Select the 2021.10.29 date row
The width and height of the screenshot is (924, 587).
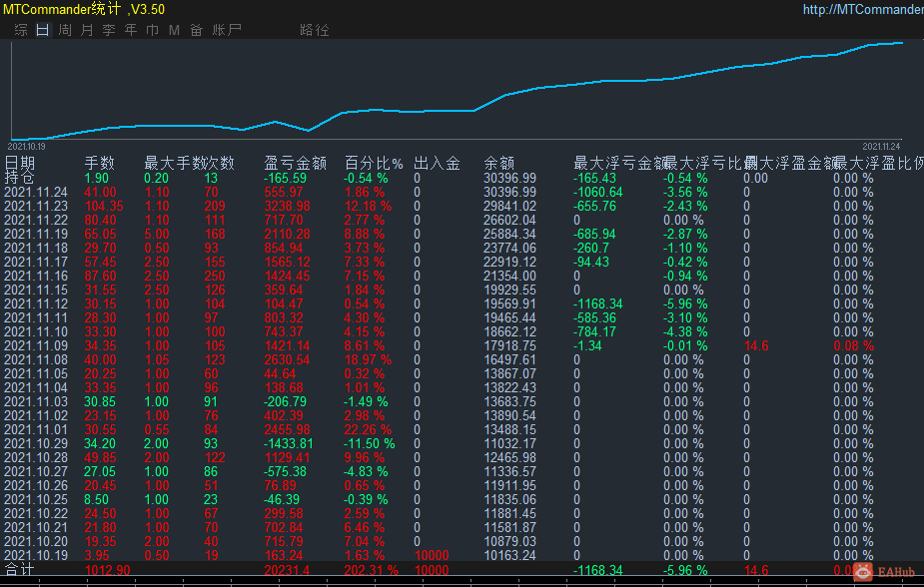click(x=36, y=443)
